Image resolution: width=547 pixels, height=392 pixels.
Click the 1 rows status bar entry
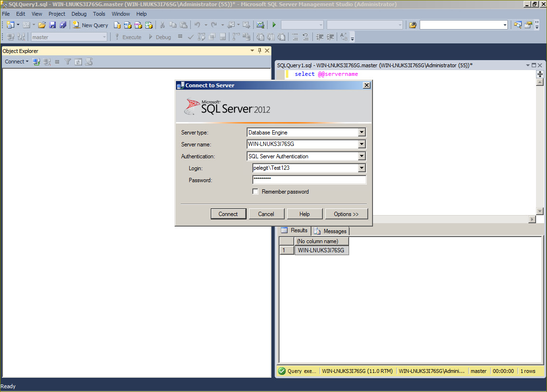pos(527,371)
